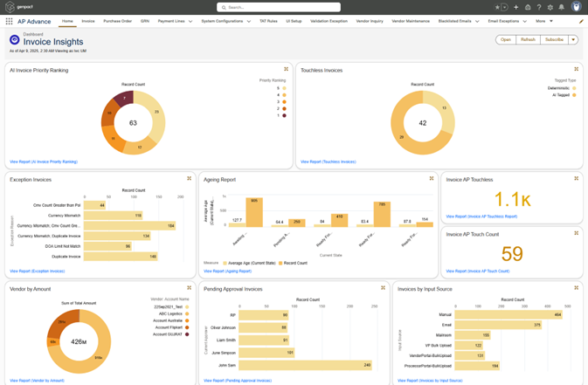Click the pencil edit navigation icon
Screen dimensions: 588x385
(x=581, y=21)
